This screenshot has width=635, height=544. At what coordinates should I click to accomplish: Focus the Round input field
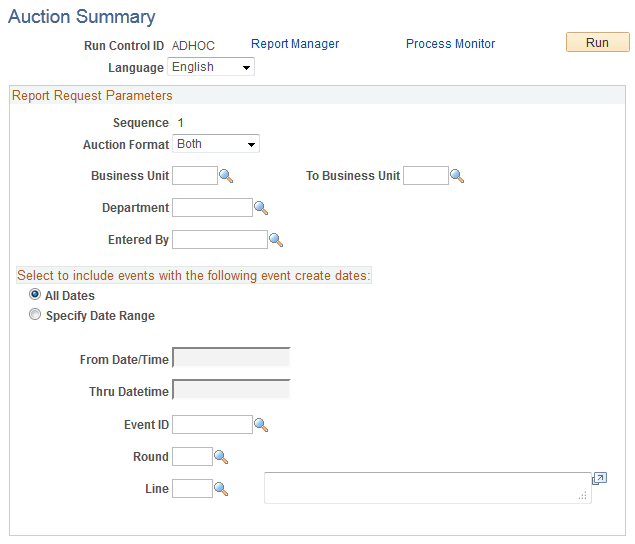[x=192, y=456]
